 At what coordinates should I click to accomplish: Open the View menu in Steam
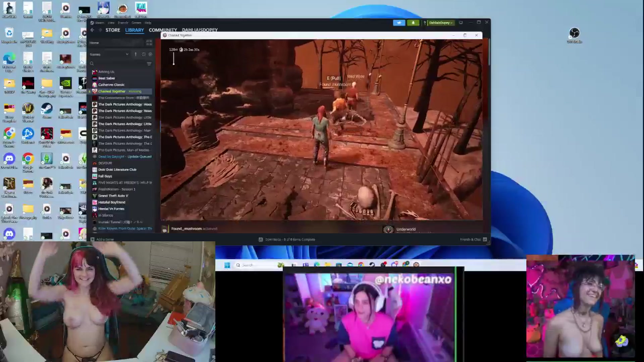click(111, 23)
